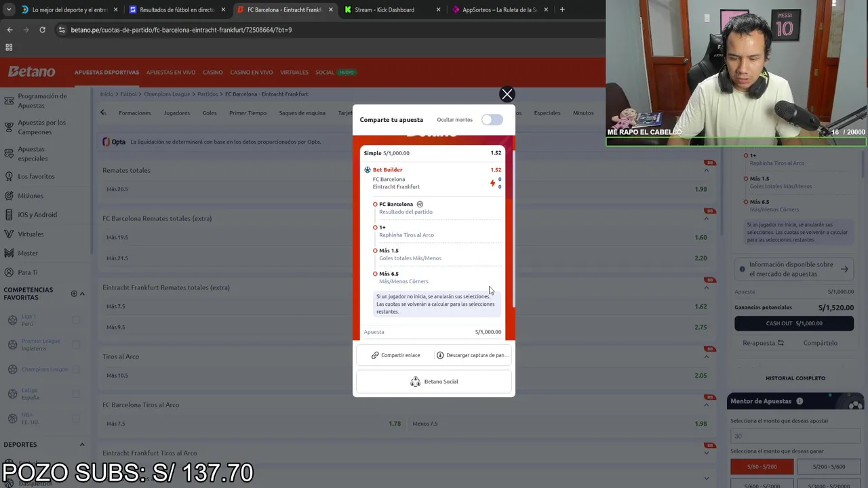Open the Master sidebar icon

[x=9, y=253]
